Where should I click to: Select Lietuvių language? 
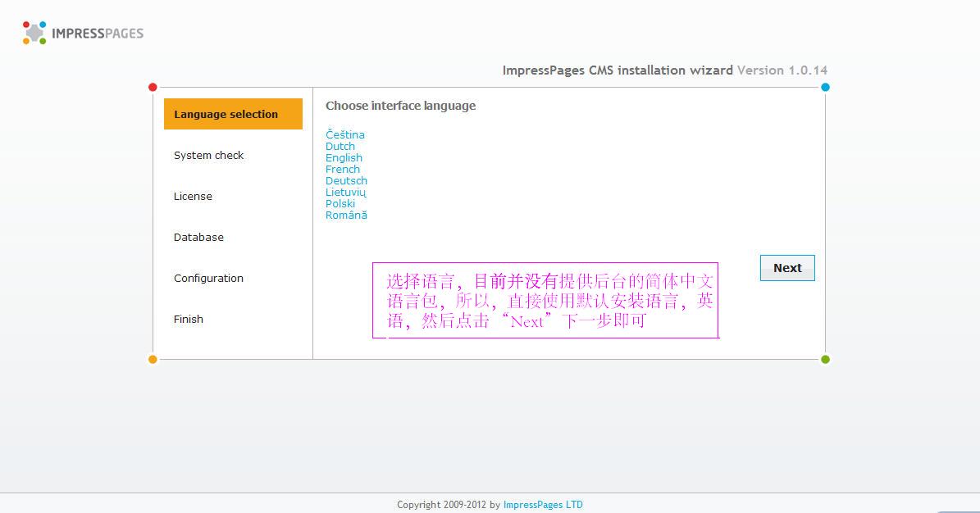[345, 192]
